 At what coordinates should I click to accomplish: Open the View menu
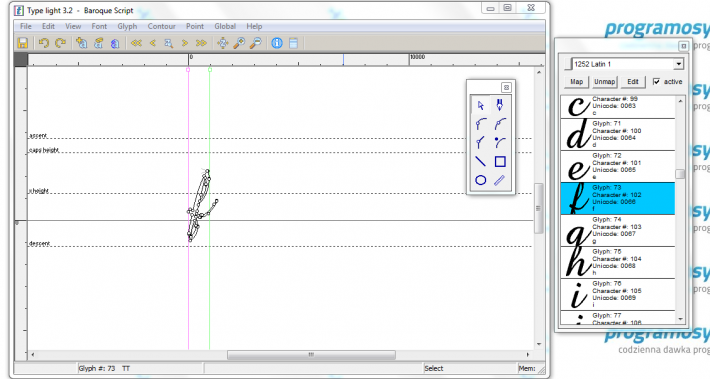(x=73, y=26)
